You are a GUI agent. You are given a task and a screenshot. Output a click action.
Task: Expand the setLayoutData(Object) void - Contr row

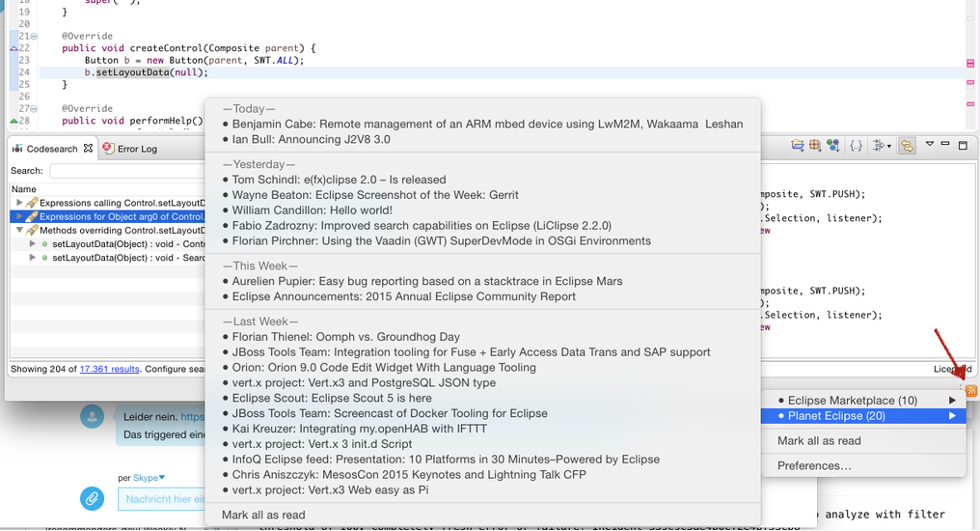coord(32,244)
